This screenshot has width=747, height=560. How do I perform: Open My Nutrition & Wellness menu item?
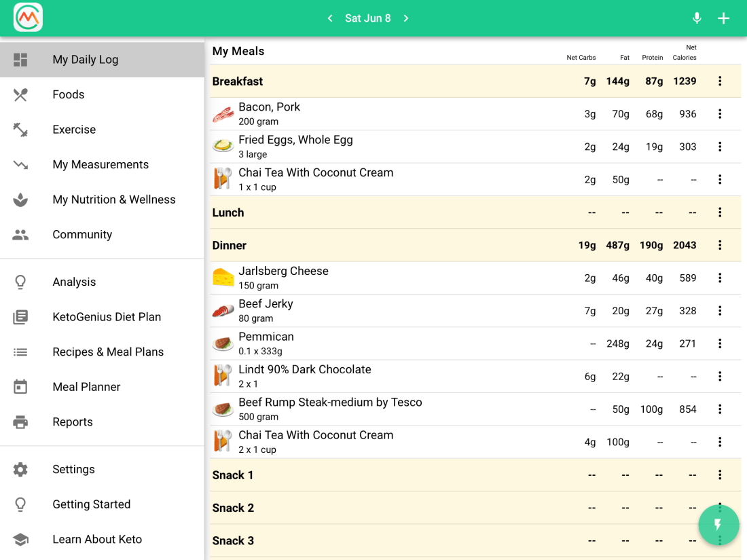114,200
